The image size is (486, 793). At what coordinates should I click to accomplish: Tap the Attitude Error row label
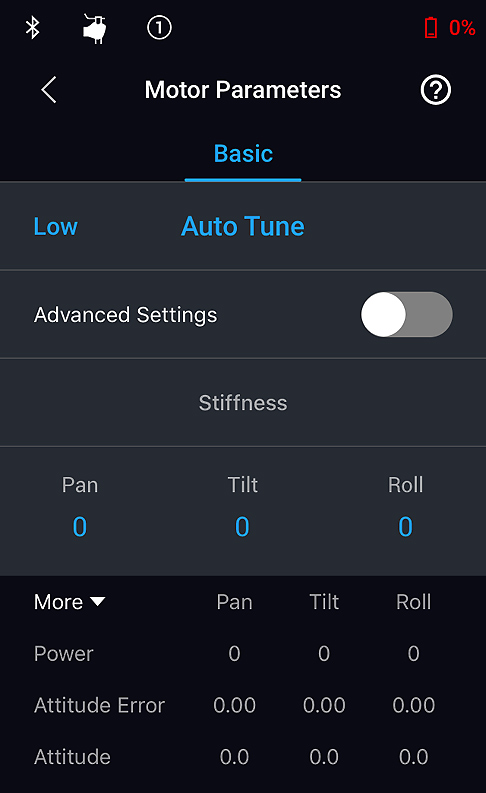(100, 705)
